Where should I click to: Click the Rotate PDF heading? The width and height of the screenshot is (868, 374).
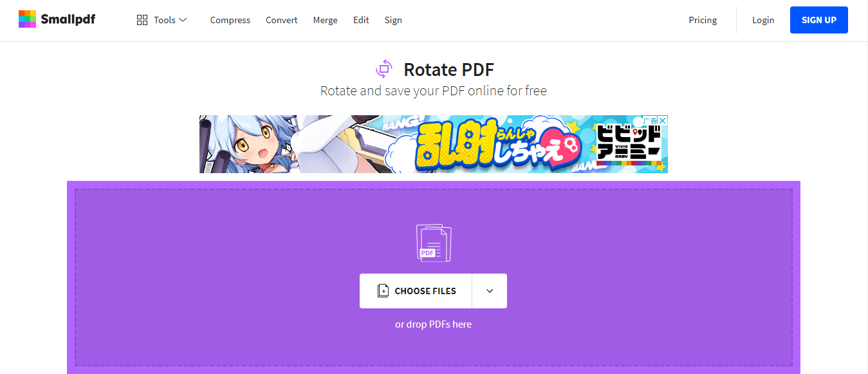(449, 70)
